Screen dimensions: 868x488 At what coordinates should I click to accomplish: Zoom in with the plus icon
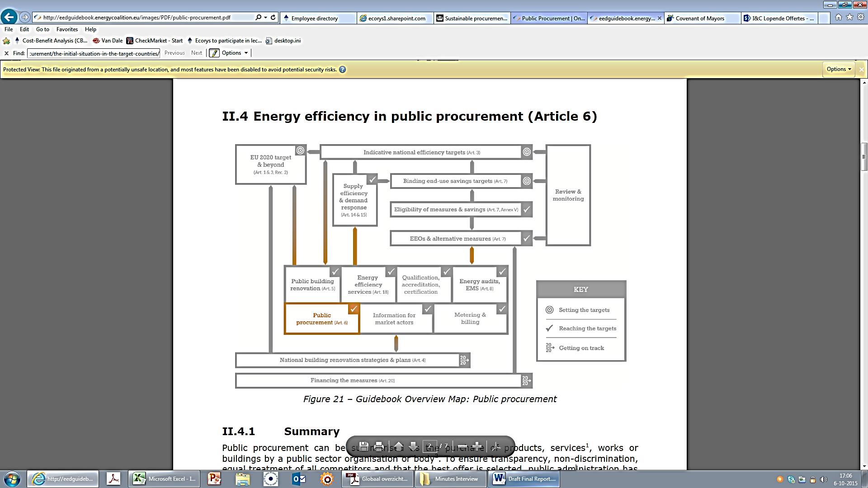477,446
